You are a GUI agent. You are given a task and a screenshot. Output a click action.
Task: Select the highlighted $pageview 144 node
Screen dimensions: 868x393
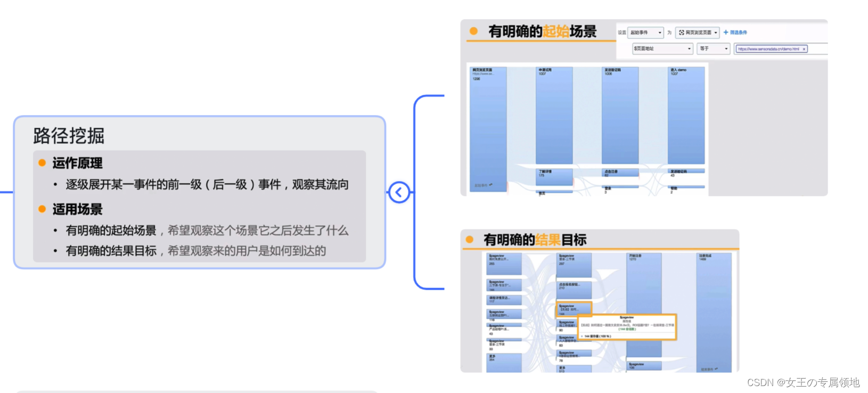[x=574, y=309]
